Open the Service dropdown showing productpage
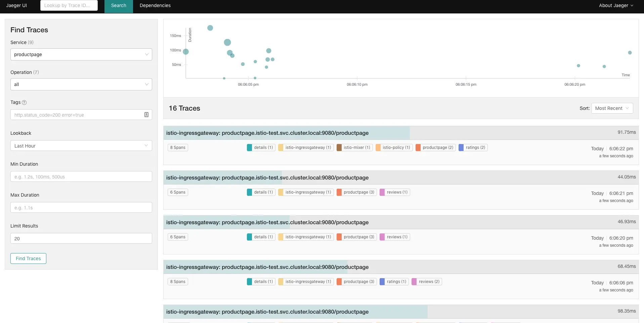The image size is (644, 323). tap(81, 54)
